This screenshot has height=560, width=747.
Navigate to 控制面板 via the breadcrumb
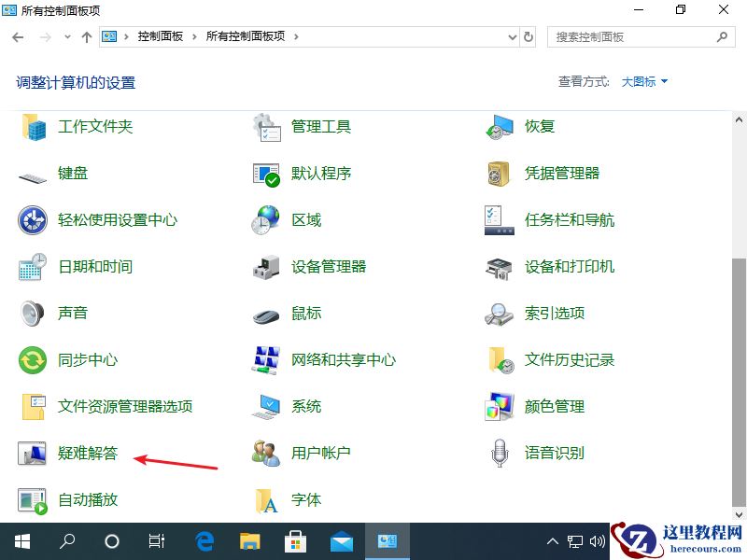pos(149,37)
